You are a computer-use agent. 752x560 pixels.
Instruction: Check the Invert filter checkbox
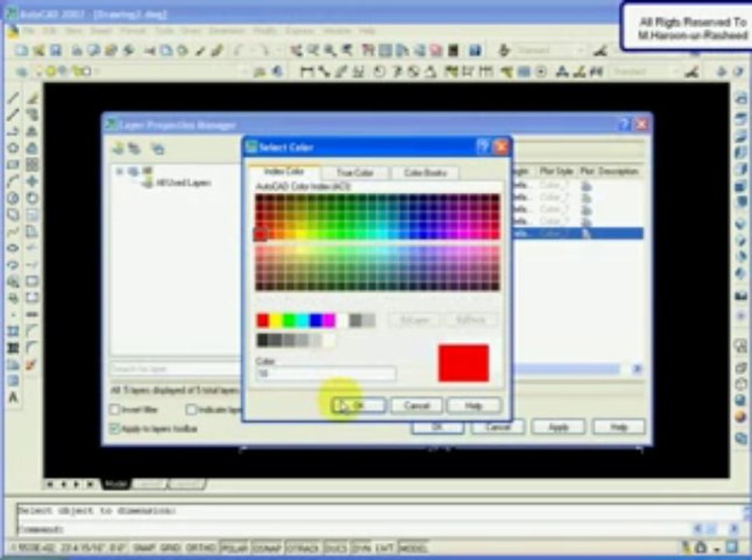(x=114, y=409)
